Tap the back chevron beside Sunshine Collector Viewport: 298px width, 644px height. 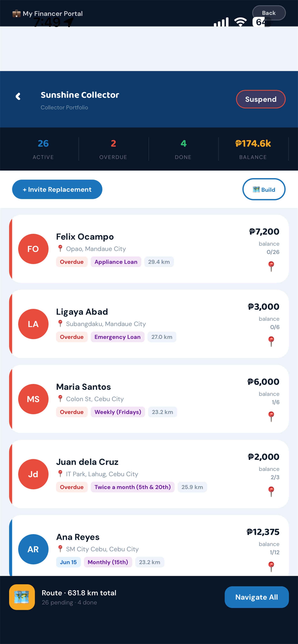point(18,96)
